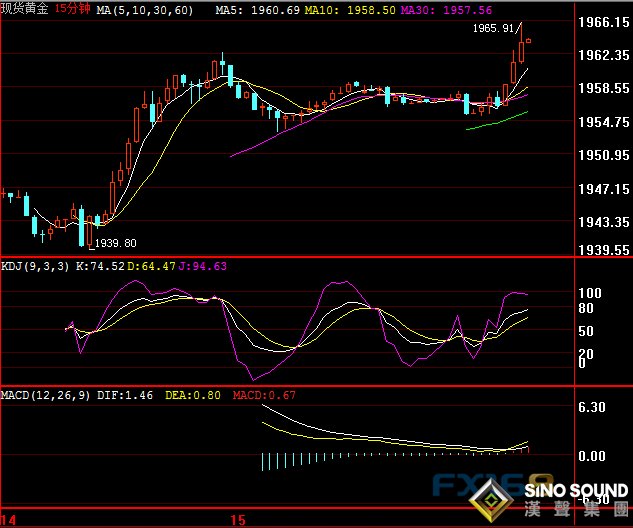633x528 pixels.
Task: Click the 现货黄金 chart title
Action: click(x=25, y=8)
